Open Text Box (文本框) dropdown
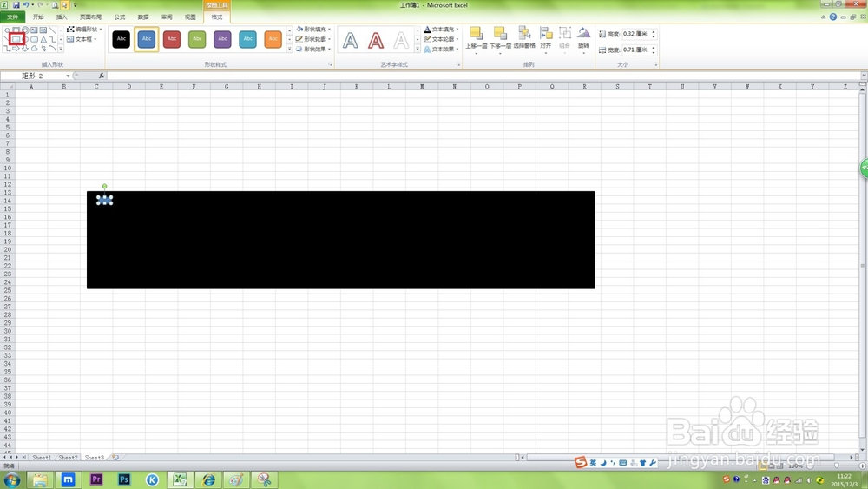Viewport: 868px width, 489px height. point(82,39)
